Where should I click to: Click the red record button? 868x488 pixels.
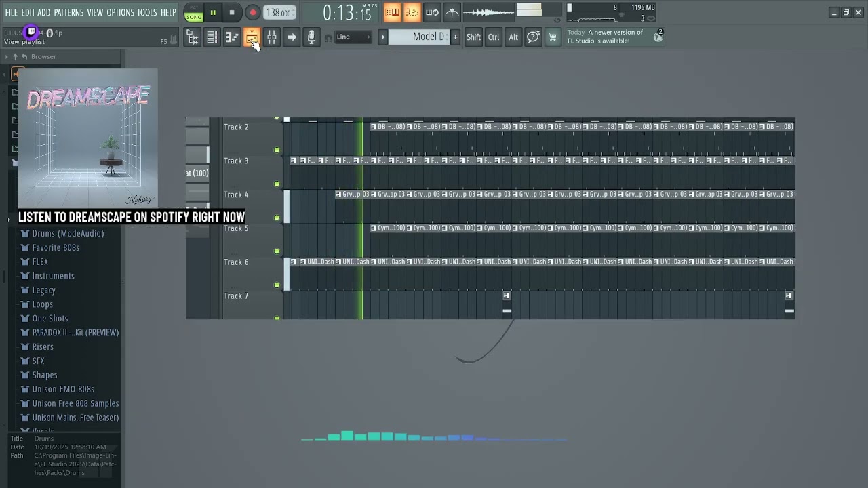tap(252, 12)
